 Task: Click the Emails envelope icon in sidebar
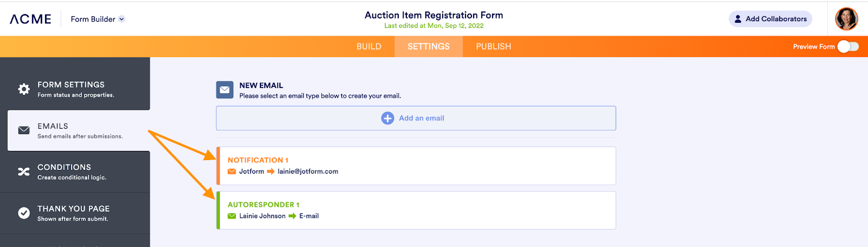click(x=24, y=130)
